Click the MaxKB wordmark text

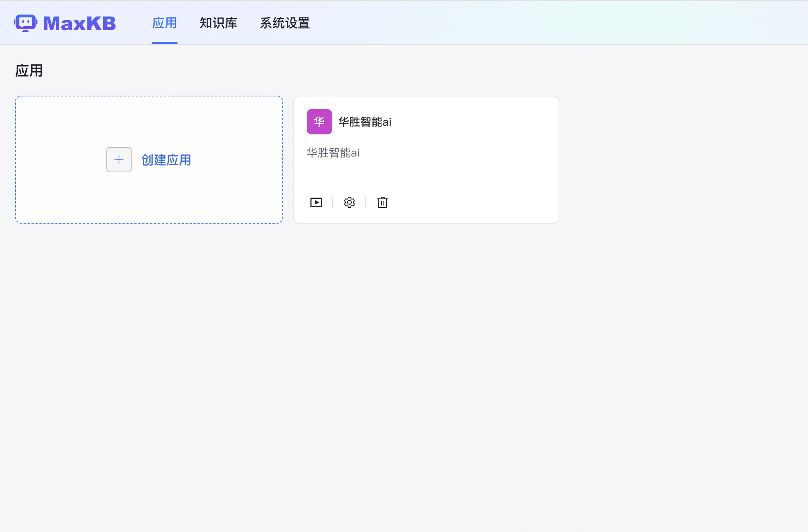(x=79, y=23)
